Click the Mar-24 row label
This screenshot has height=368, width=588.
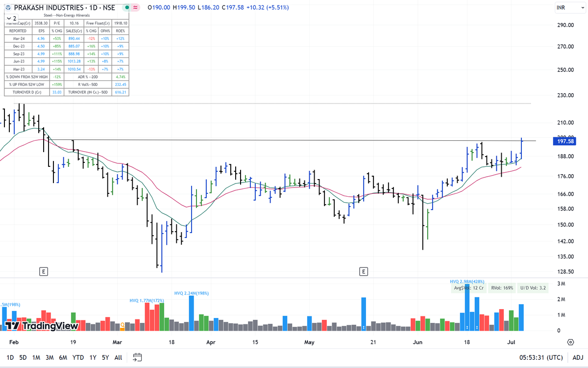click(19, 38)
